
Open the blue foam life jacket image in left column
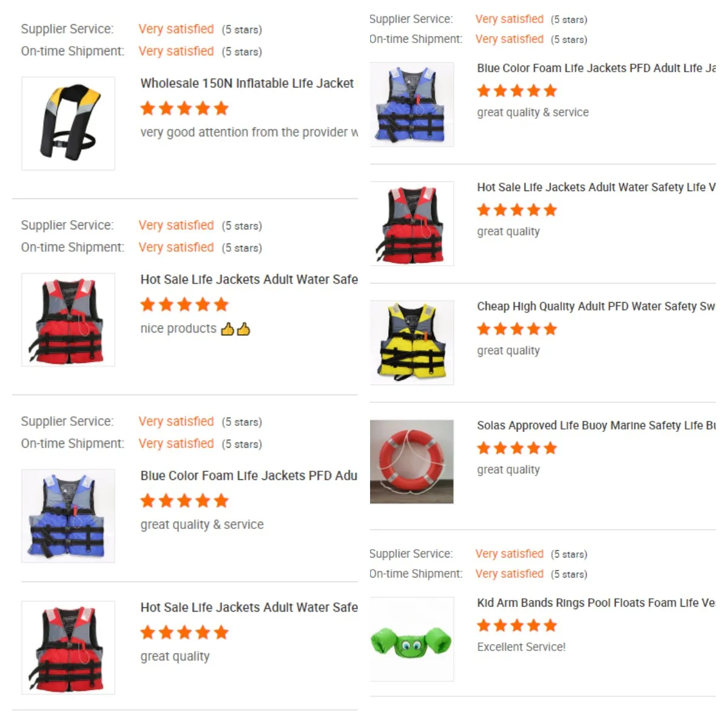pyautogui.click(x=68, y=516)
